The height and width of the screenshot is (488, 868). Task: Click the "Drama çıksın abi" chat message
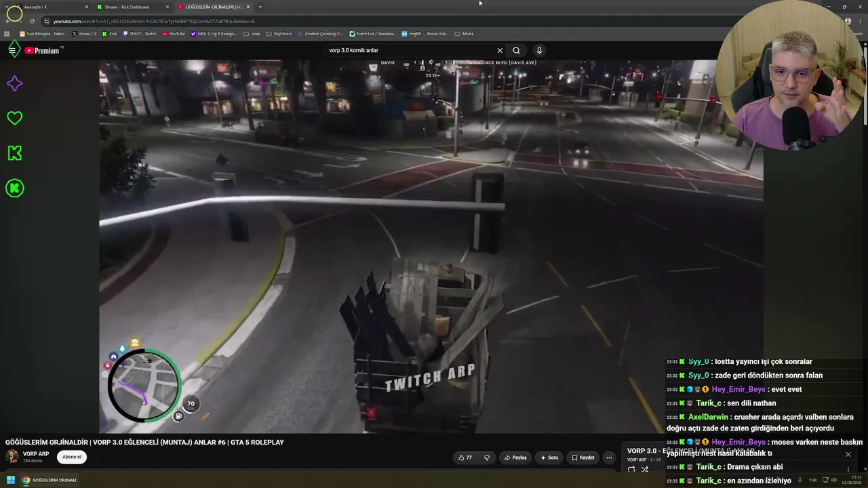(x=755, y=467)
